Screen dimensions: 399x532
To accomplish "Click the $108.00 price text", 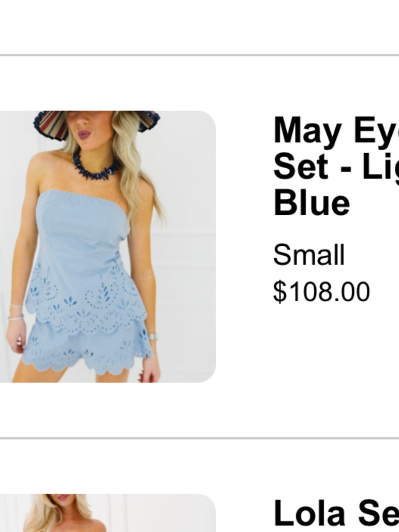I will 321,291.
